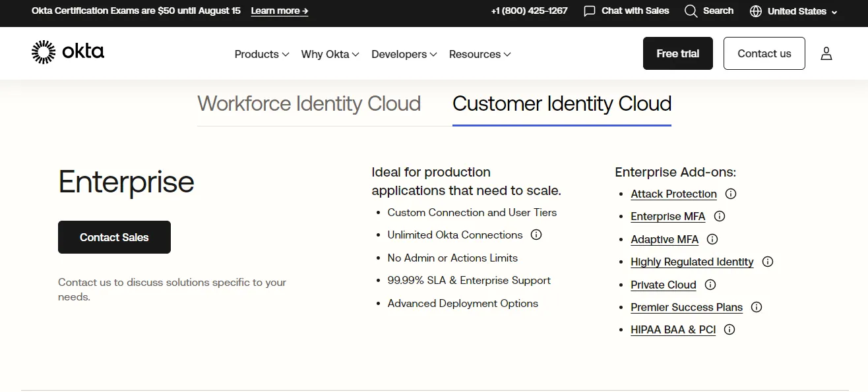Image resolution: width=868 pixels, height=392 pixels.
Task: Expand the Why Okta menu
Action: pyautogui.click(x=330, y=54)
